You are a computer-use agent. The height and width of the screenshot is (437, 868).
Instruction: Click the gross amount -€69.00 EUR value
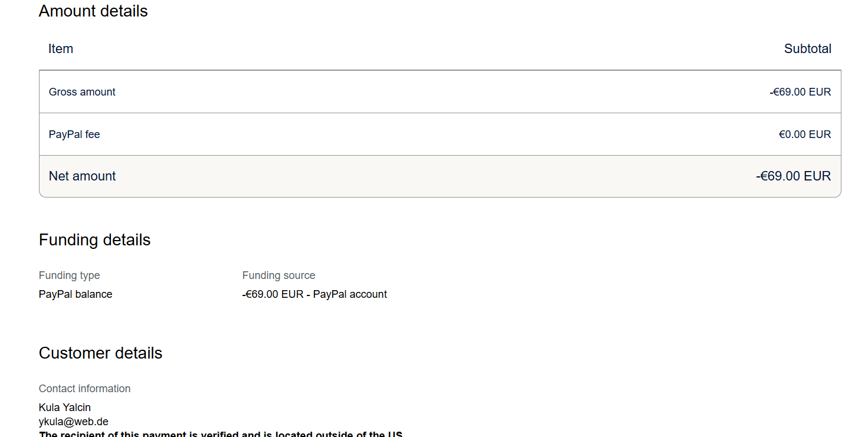pyautogui.click(x=800, y=92)
